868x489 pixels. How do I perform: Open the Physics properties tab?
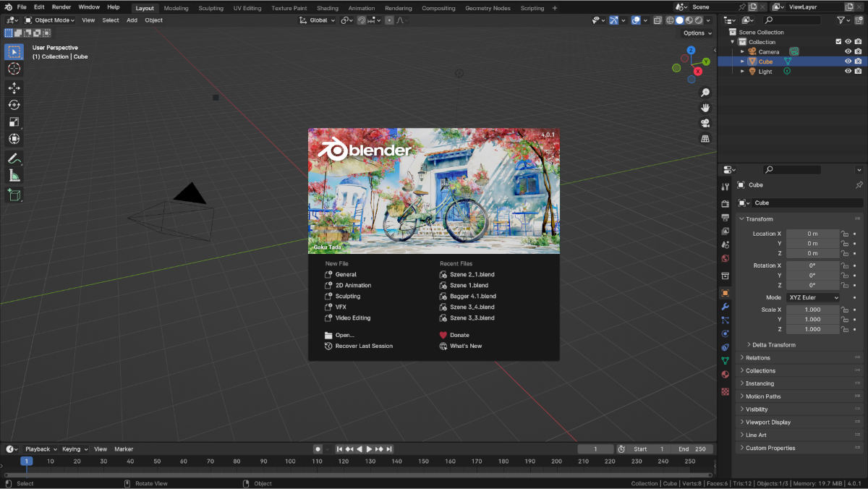(x=725, y=333)
